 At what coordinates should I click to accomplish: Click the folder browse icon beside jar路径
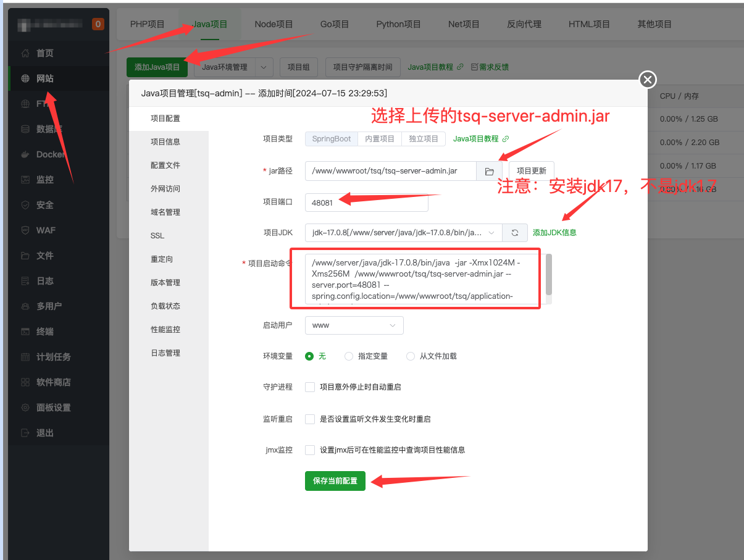point(489,171)
